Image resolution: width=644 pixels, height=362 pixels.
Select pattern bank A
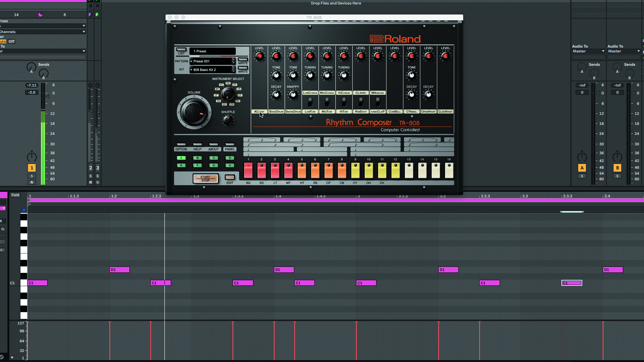tap(181, 158)
